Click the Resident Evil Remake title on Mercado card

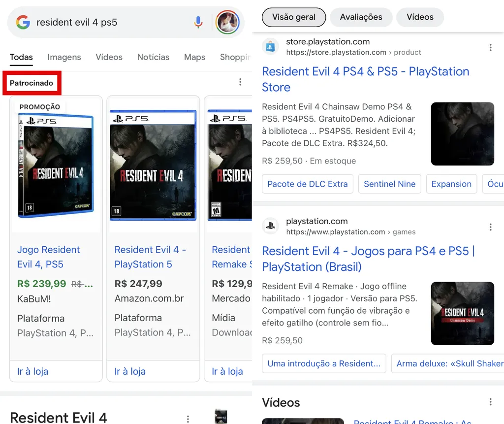pyautogui.click(x=232, y=257)
